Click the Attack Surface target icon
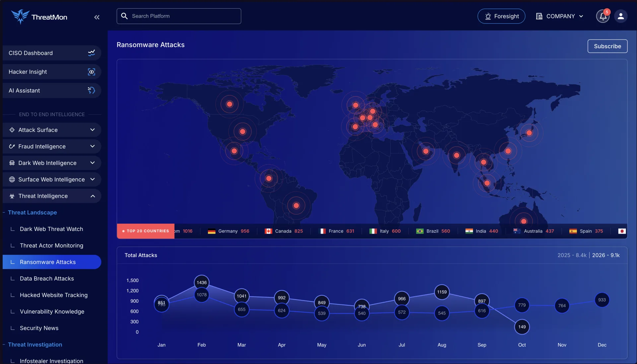The height and width of the screenshot is (364, 637). pos(12,130)
